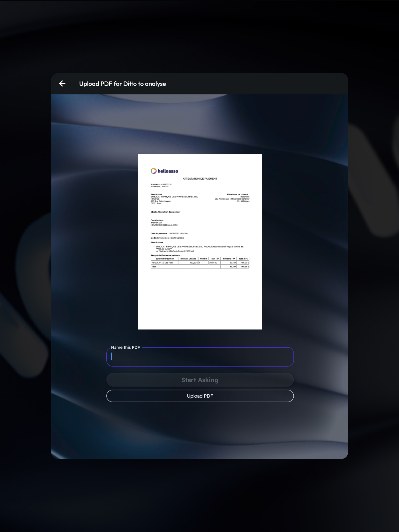The width and height of the screenshot is (399, 532).
Task: Click the back arrow icon
Action: [x=62, y=84]
